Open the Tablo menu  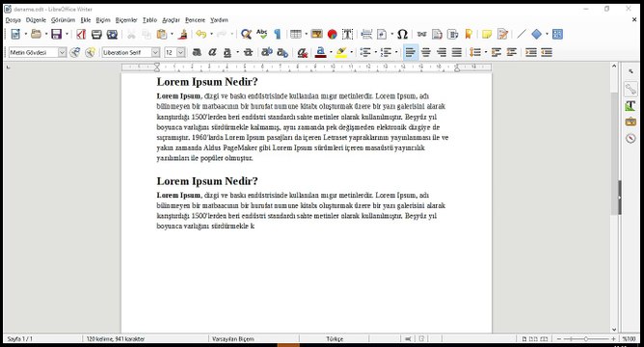point(149,19)
